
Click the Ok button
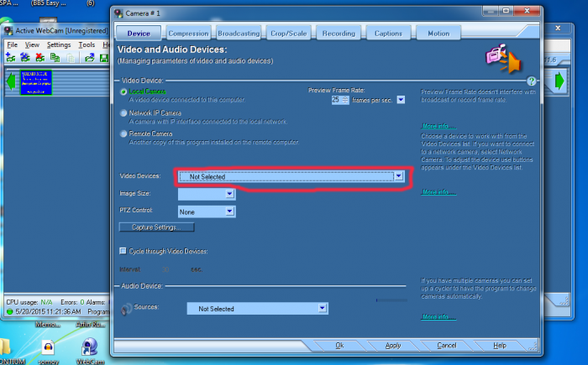(x=339, y=346)
